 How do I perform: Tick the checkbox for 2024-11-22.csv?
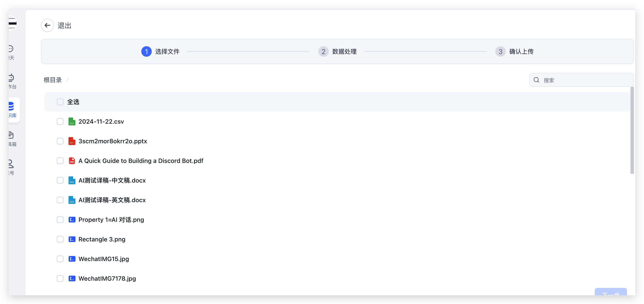coord(60,121)
